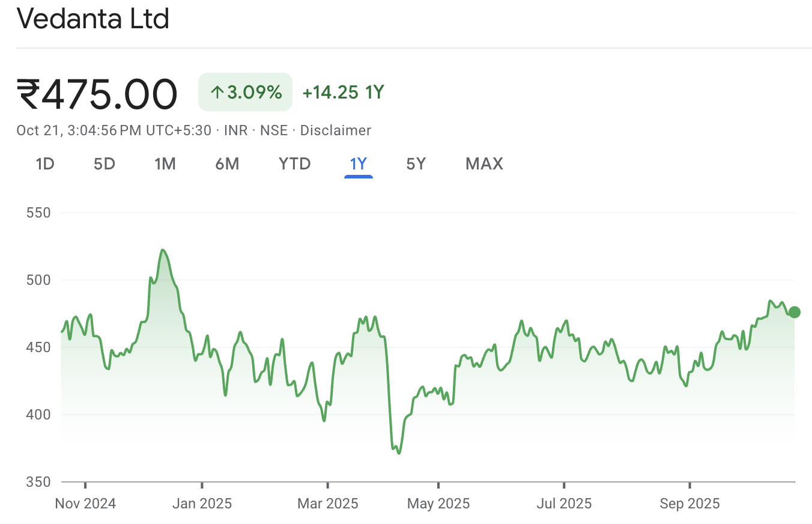This screenshot has width=812, height=524.
Task: Click the Nov 2024 axis label
Action: click(x=85, y=503)
